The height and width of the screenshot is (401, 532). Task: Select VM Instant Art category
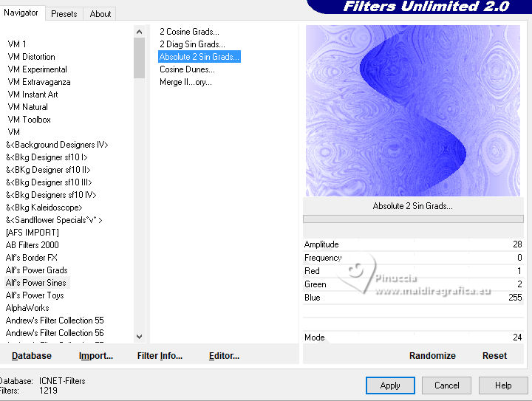(x=33, y=95)
